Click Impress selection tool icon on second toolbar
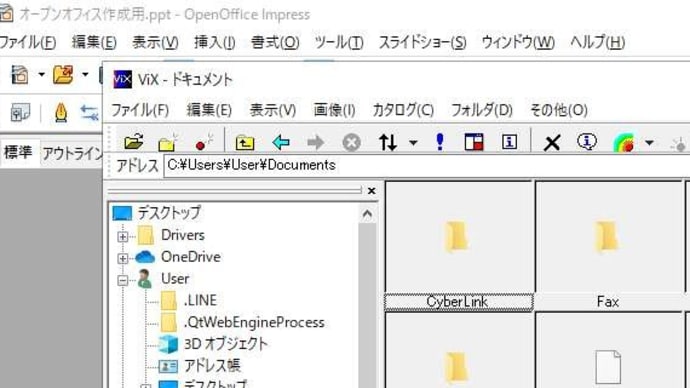Viewport: 690px width, 388px height. click(21, 113)
